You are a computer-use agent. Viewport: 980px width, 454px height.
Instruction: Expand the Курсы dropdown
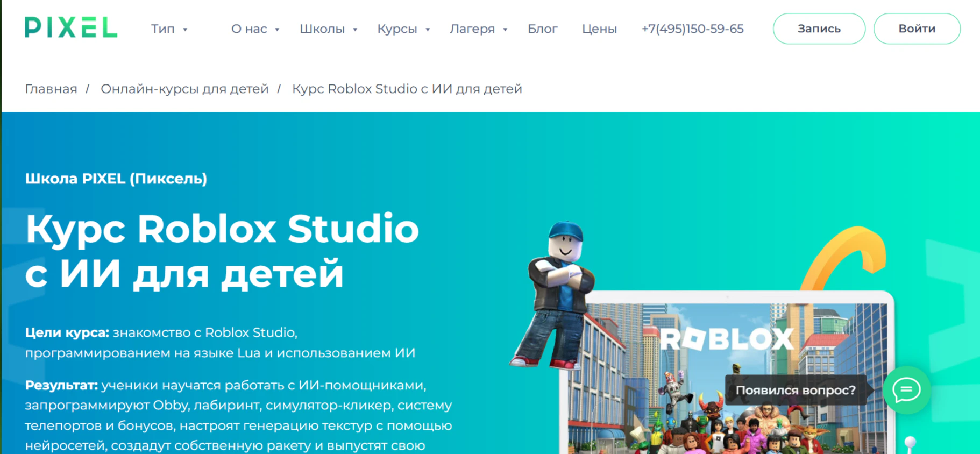[x=403, y=29]
